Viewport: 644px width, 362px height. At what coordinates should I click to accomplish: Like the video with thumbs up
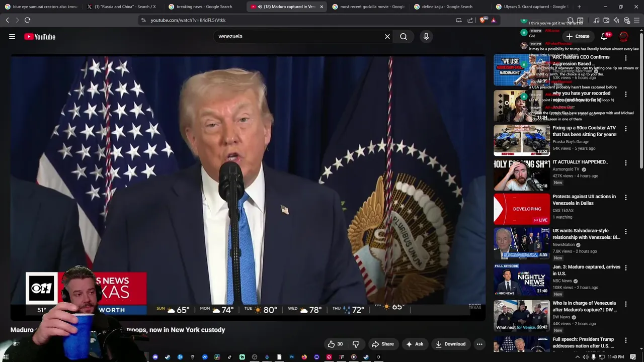tap(335, 344)
